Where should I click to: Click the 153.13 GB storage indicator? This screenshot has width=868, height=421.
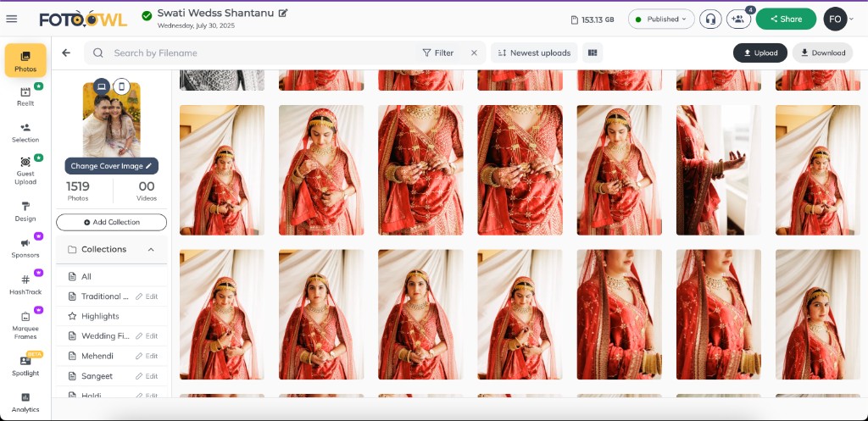point(593,19)
